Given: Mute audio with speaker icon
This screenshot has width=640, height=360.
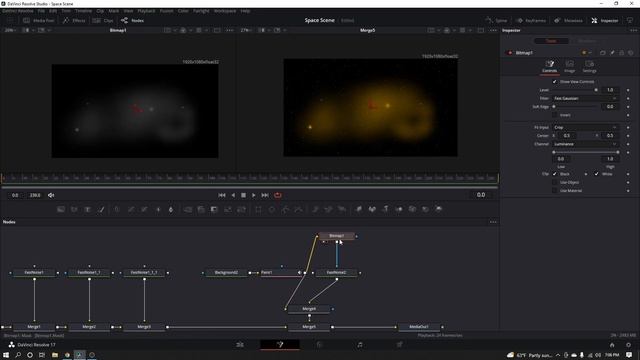Looking at the screenshot, I should [x=51, y=196].
